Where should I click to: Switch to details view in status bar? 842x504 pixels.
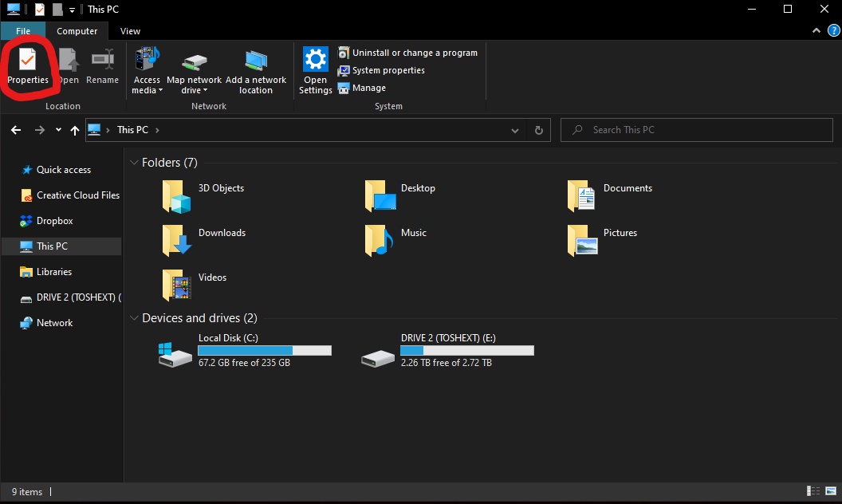tap(813, 492)
